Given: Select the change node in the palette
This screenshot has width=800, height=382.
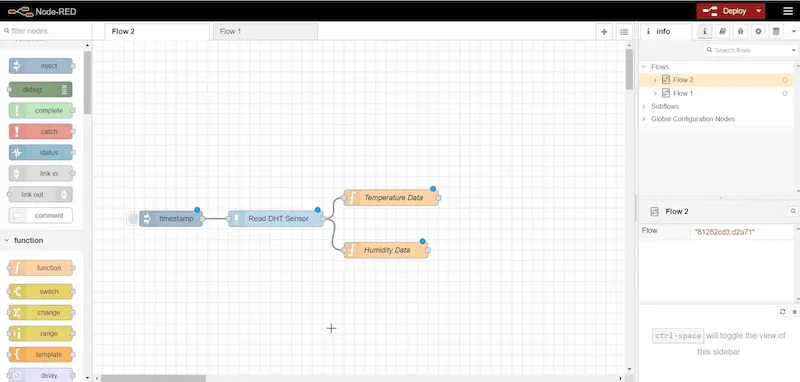Looking at the screenshot, I should (x=41, y=313).
